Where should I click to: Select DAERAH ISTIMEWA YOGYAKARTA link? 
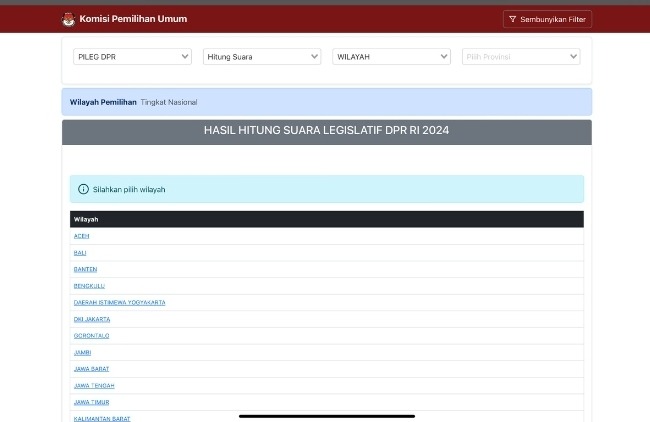(x=119, y=302)
